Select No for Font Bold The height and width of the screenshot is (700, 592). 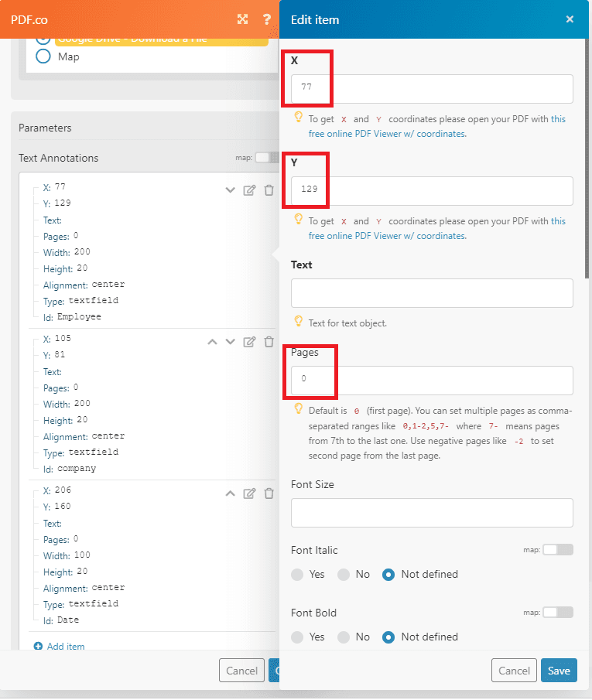(x=344, y=637)
